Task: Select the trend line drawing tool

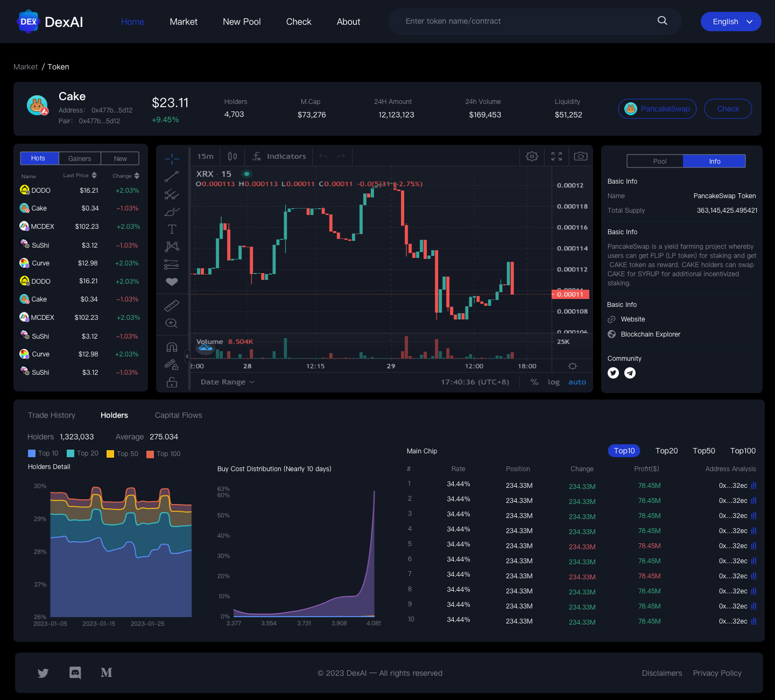Action: coord(172,177)
